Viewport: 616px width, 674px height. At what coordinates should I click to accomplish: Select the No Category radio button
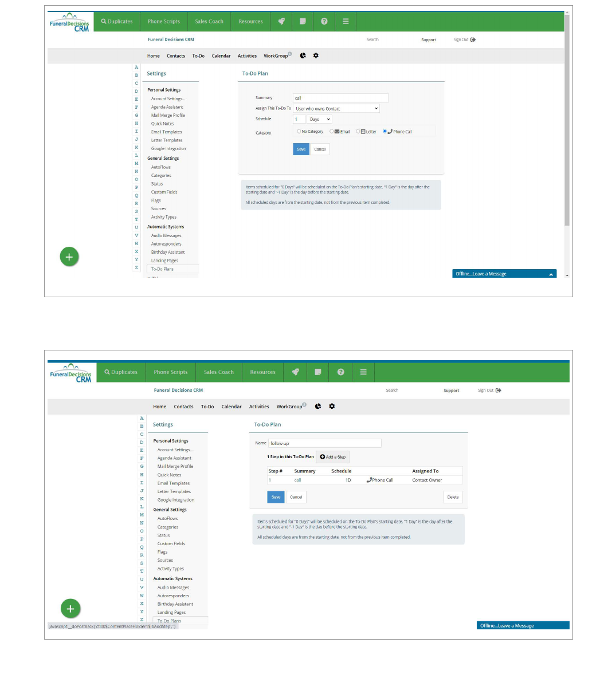299,131
